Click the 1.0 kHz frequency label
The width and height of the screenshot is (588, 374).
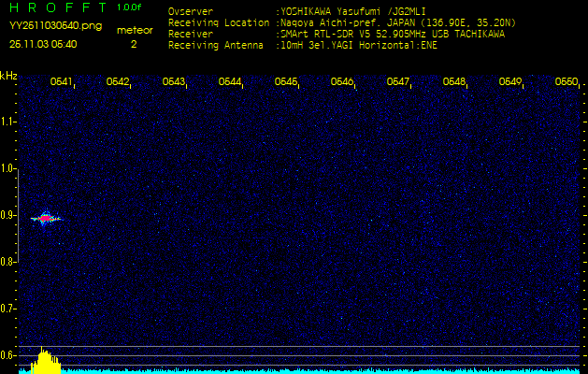tap(8, 168)
